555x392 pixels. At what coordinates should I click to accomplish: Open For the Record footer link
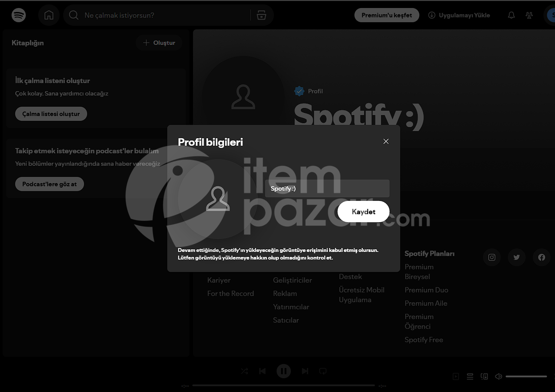coord(230,293)
